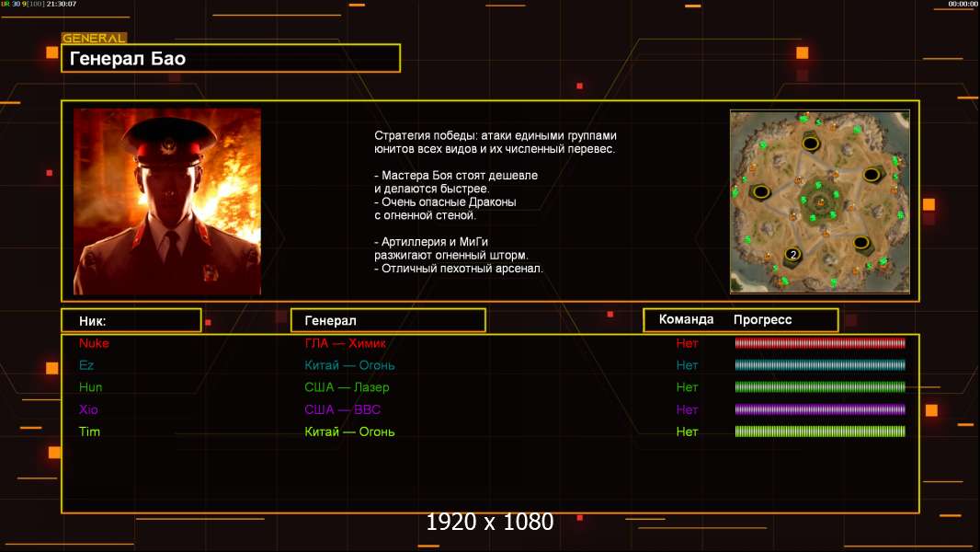Click the green "Нет" team value for Hun
This screenshot has height=552, width=980.
(x=687, y=387)
